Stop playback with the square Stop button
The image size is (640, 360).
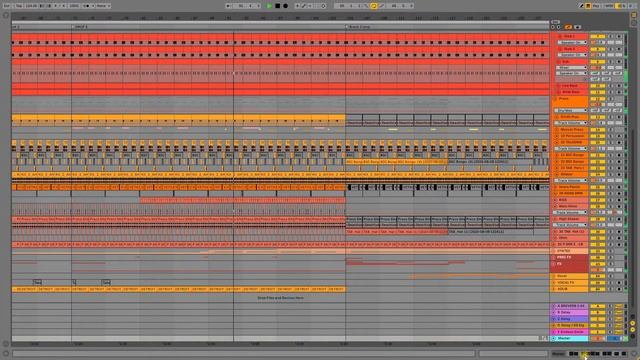(277, 6)
